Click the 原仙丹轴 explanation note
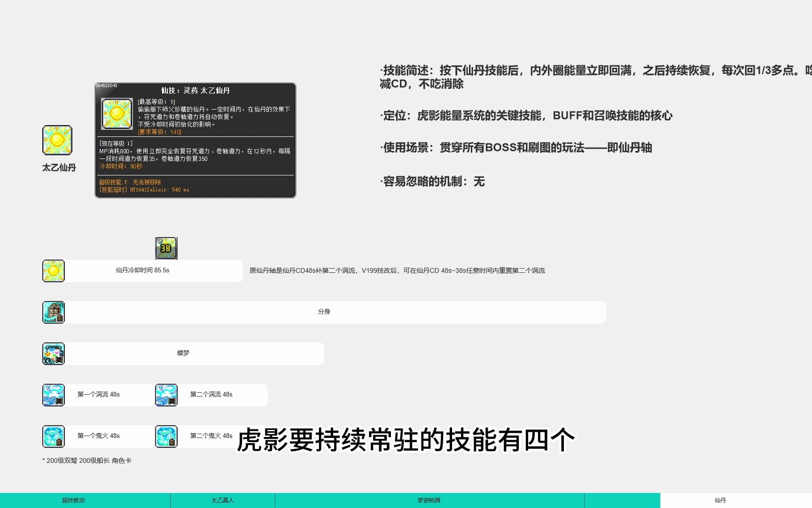 point(397,270)
